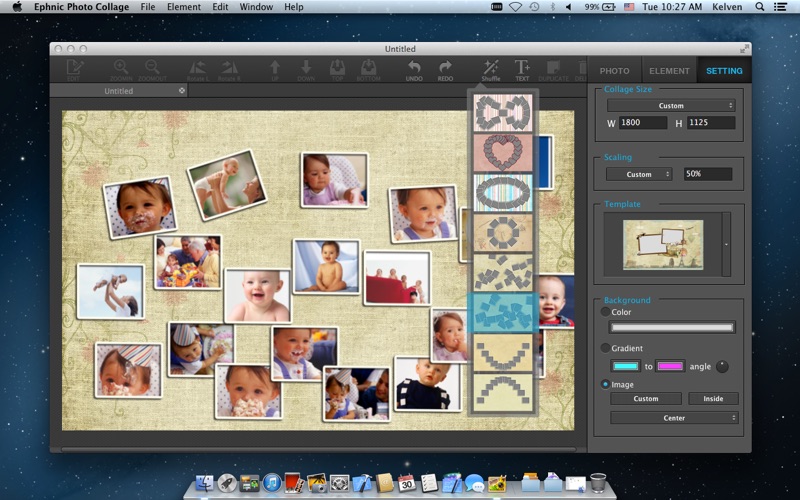Open the Center image position dropdown
800x500 pixels.
pos(674,418)
